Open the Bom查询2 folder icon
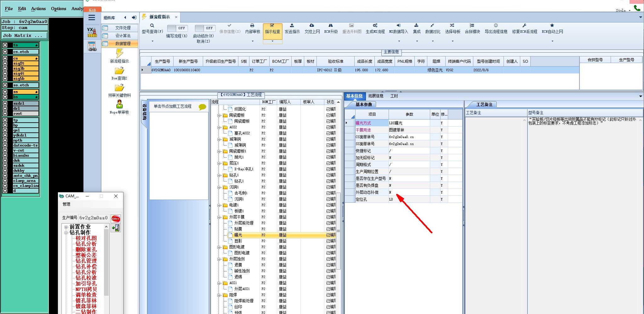 (119, 71)
